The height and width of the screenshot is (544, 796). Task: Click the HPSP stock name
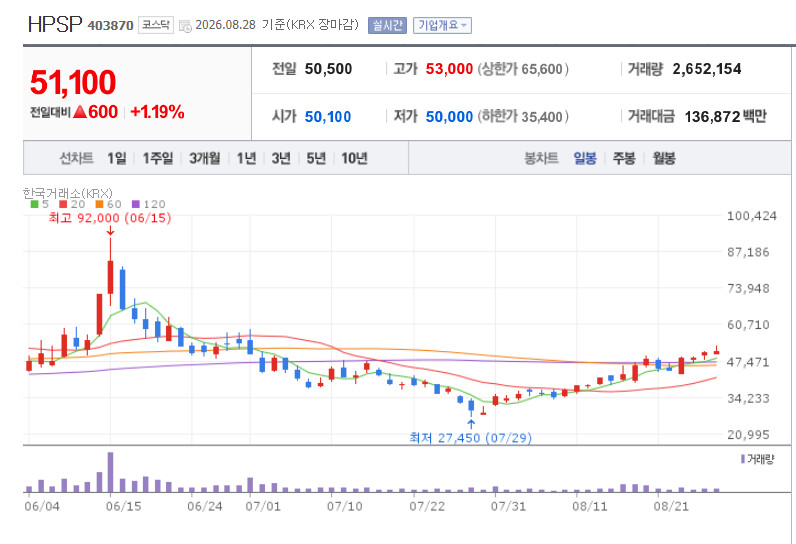(x=55, y=24)
